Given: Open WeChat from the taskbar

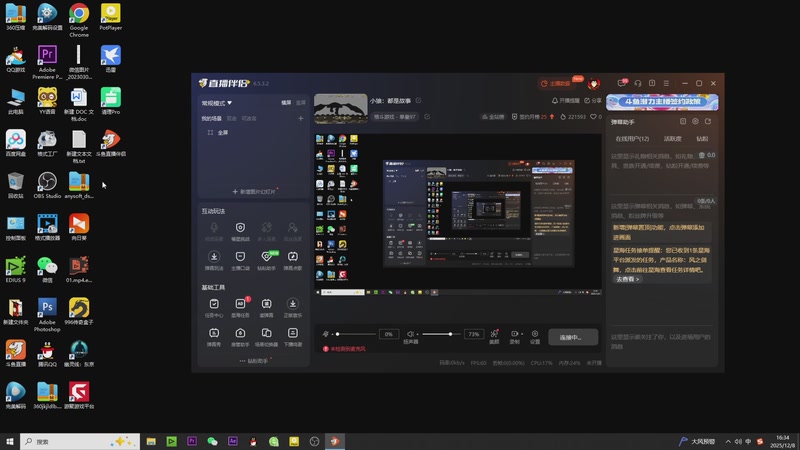Looking at the screenshot, I should click(x=212, y=441).
